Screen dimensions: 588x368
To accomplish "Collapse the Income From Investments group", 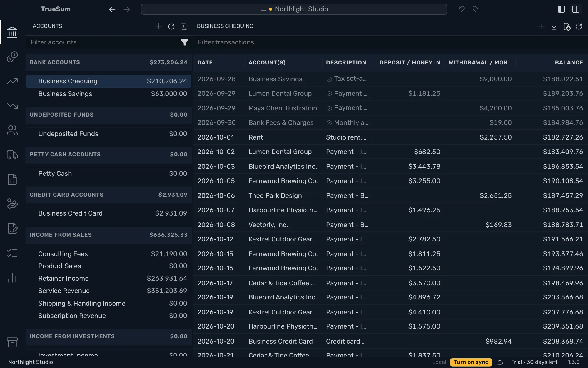I will tap(108, 336).
